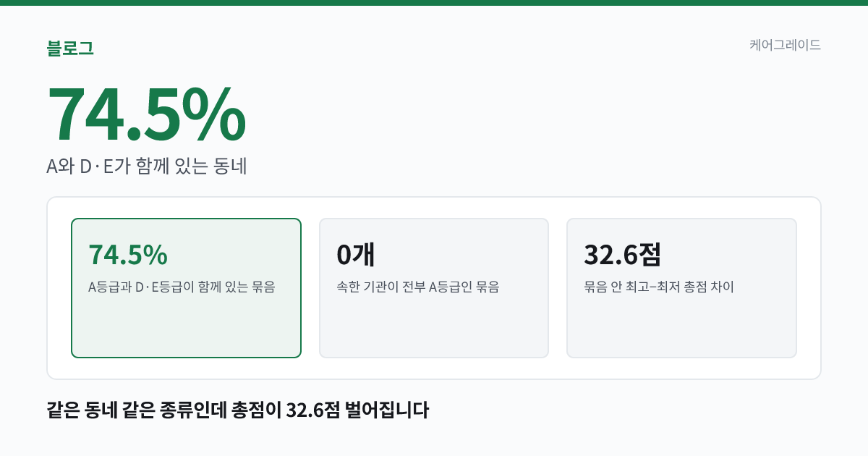This screenshot has height=456, width=868.
Task: Select the 32.6점 stat card
Action: (681, 288)
